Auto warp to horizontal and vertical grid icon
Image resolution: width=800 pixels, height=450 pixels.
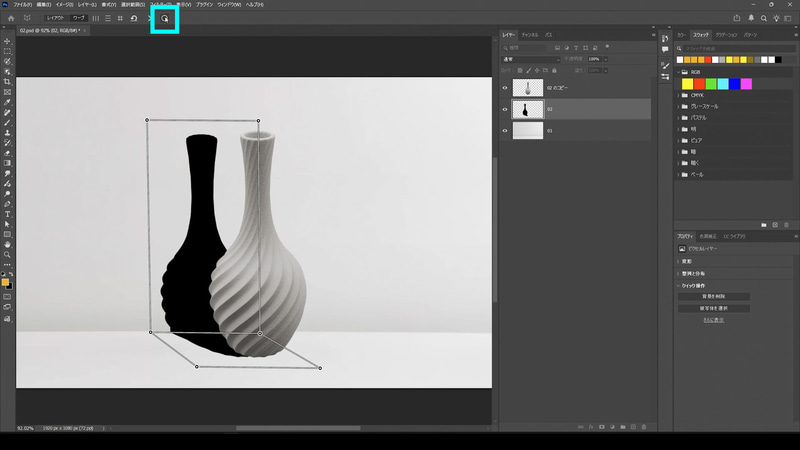120,18
